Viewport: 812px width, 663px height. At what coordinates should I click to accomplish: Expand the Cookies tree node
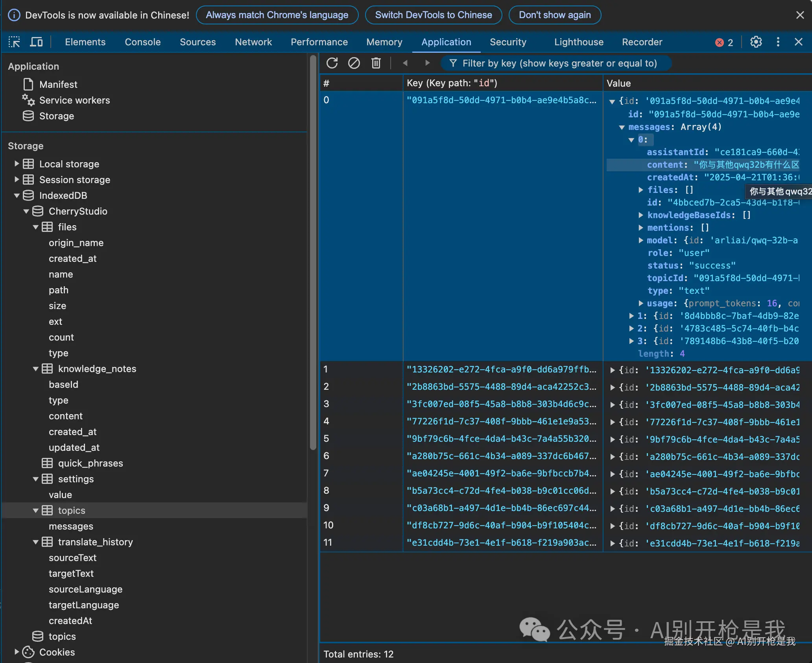pos(17,652)
